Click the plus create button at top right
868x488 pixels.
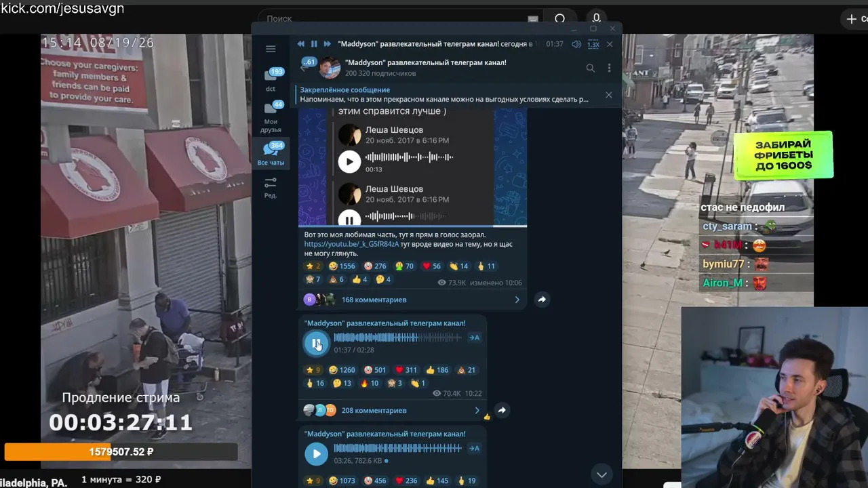pyautogui.click(x=852, y=19)
